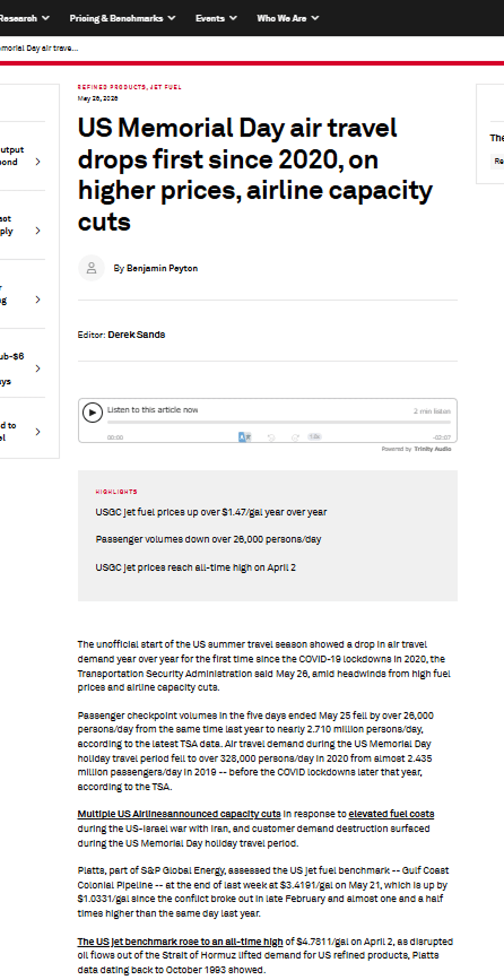Play the article audio

92,412
